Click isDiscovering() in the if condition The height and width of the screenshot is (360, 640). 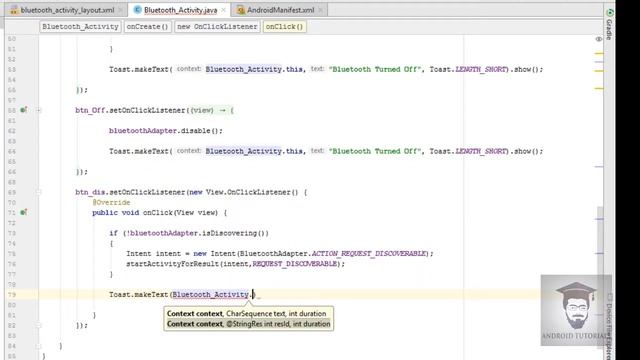pyautogui.click(x=233, y=233)
